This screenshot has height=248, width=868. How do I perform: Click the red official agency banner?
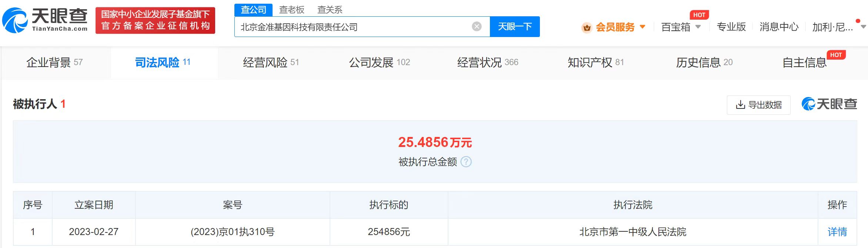pos(155,20)
